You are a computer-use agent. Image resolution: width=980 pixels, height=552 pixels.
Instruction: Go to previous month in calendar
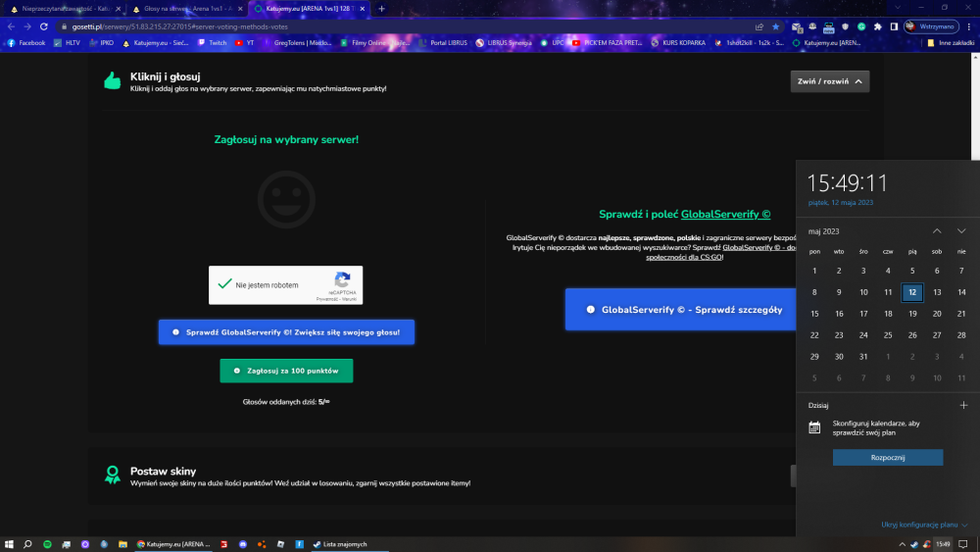937,231
